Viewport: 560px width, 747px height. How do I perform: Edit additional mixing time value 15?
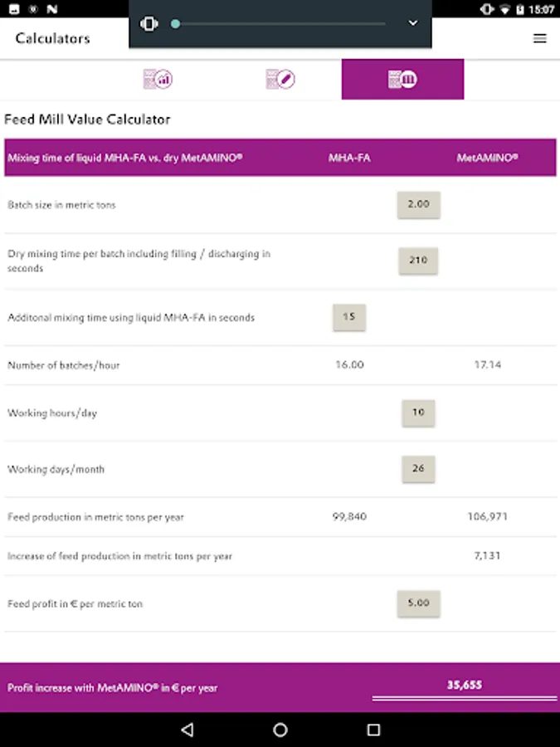pyautogui.click(x=348, y=317)
